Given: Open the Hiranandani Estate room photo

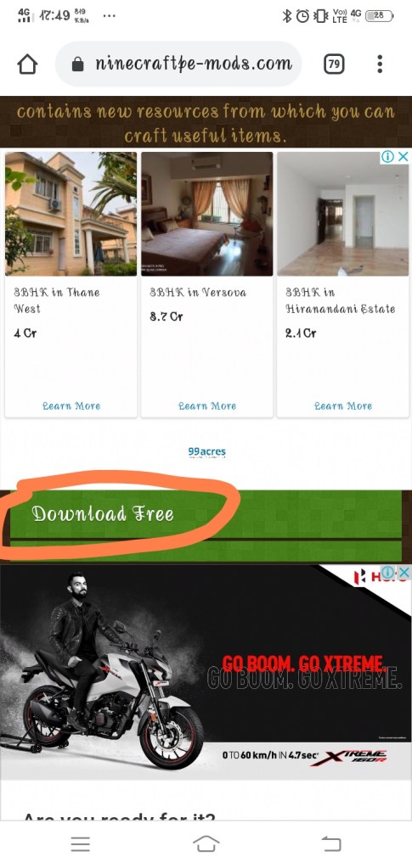Looking at the screenshot, I should (x=343, y=214).
